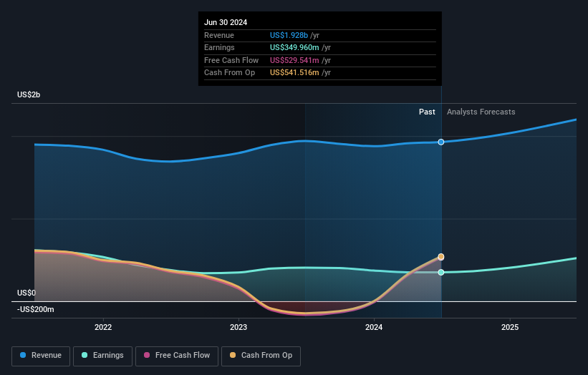Click the Free Cash Flow row label in tooltip
The image size is (588, 375).
click(231, 60)
